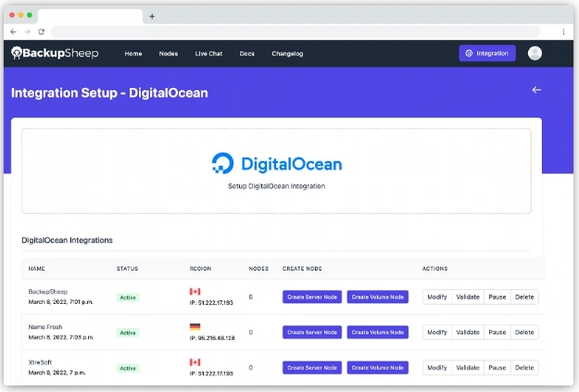579x392 pixels.
Task: Click the Canada flag in BackupSheep row
Action: click(195, 292)
